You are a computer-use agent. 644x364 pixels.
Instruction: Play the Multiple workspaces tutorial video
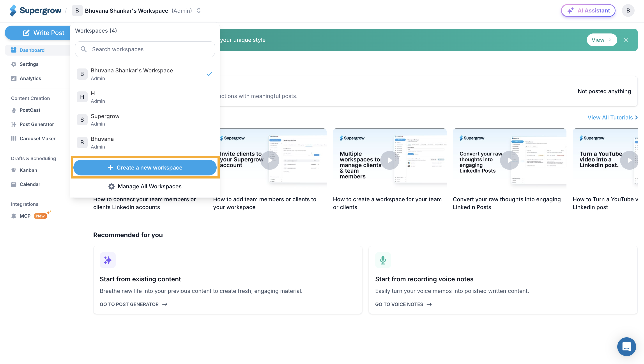coord(390,160)
